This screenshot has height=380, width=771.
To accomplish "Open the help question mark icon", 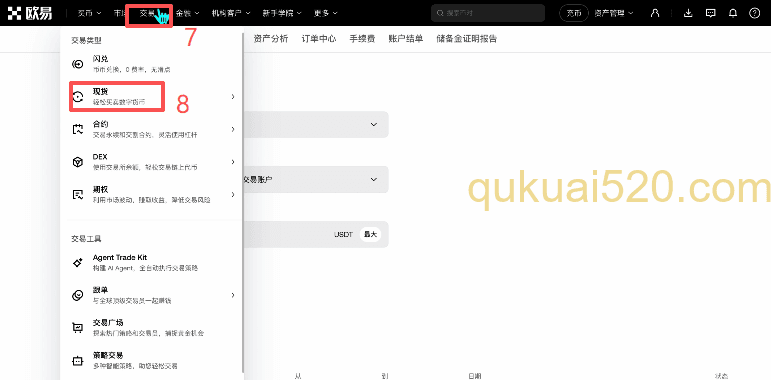I will (754, 13).
